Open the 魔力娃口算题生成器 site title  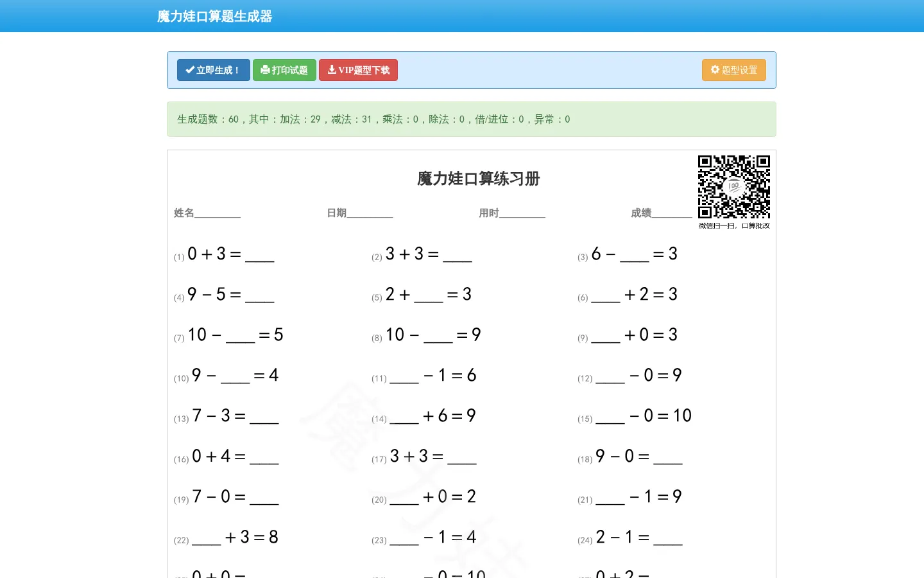click(x=215, y=16)
